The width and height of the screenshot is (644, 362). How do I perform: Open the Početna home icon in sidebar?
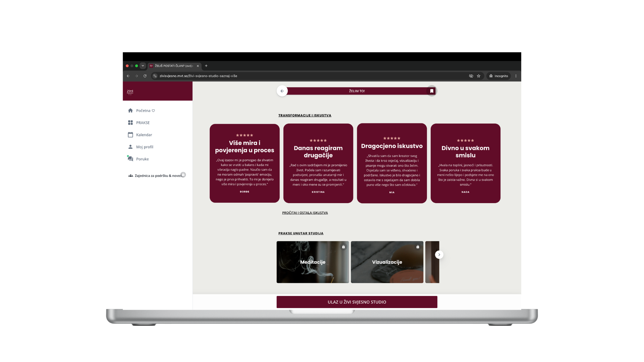click(130, 111)
